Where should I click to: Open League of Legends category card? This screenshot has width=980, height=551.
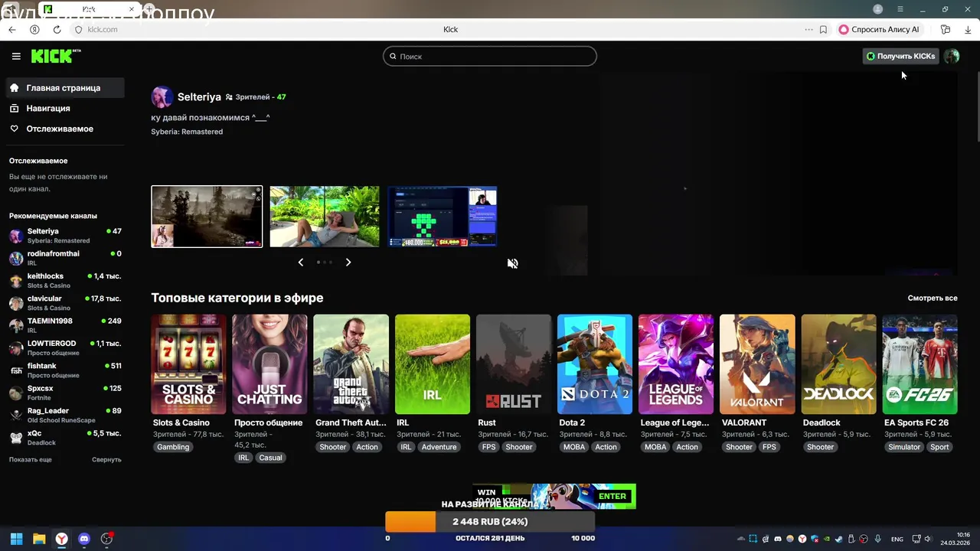[676, 364]
